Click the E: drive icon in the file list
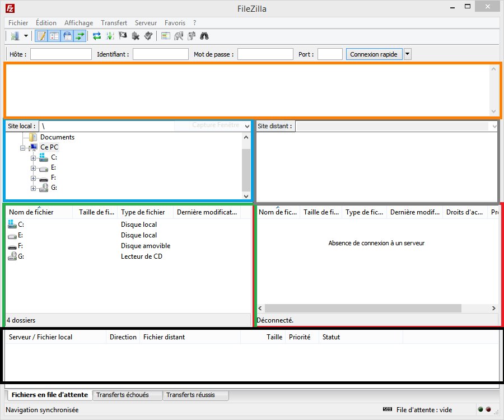The width and height of the screenshot is (504, 420). pos(12,236)
